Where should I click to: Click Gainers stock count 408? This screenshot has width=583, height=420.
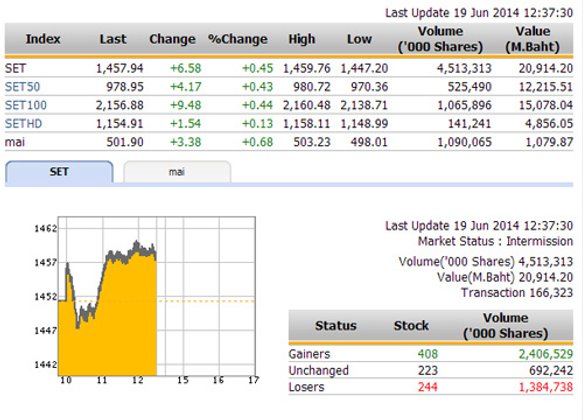428,354
